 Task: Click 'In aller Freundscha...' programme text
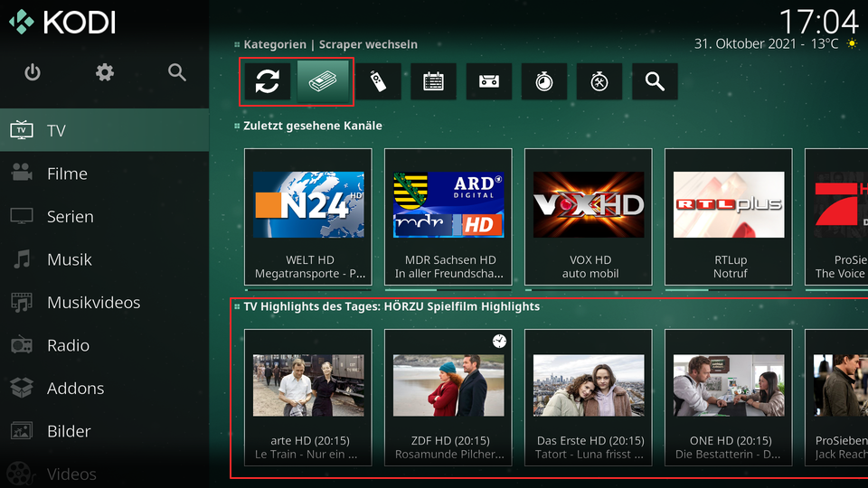[449, 273]
